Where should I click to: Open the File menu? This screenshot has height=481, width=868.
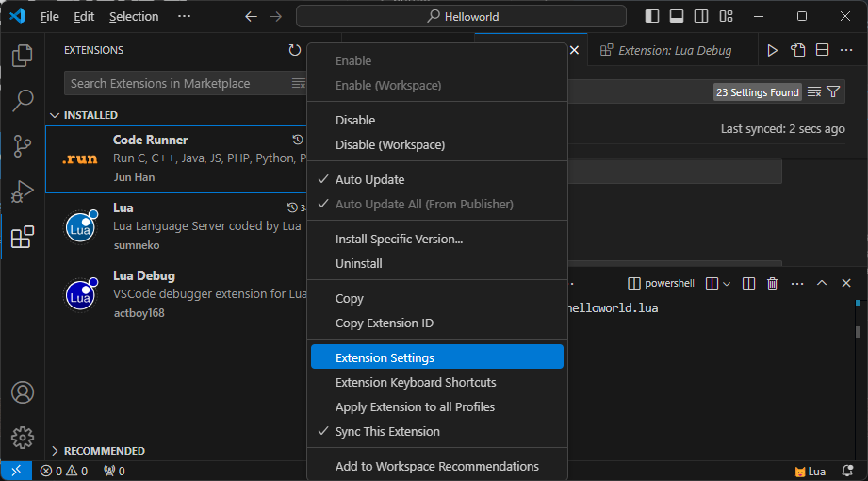point(49,17)
